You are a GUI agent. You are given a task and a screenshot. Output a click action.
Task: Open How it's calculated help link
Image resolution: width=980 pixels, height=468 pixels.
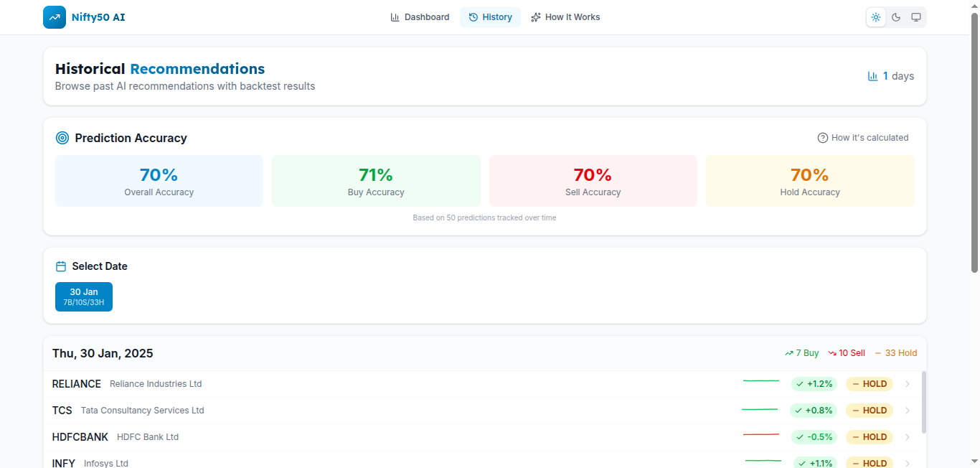tap(863, 138)
